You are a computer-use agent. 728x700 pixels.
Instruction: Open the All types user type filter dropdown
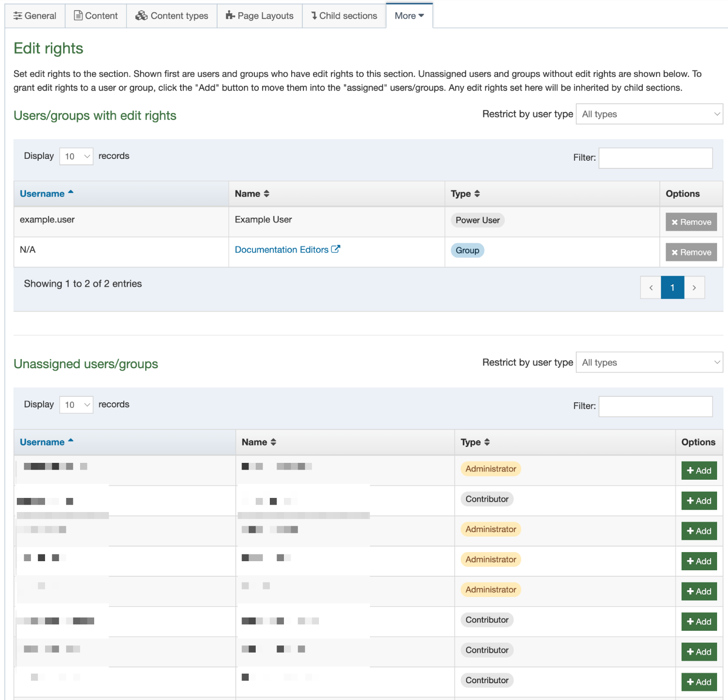click(649, 114)
